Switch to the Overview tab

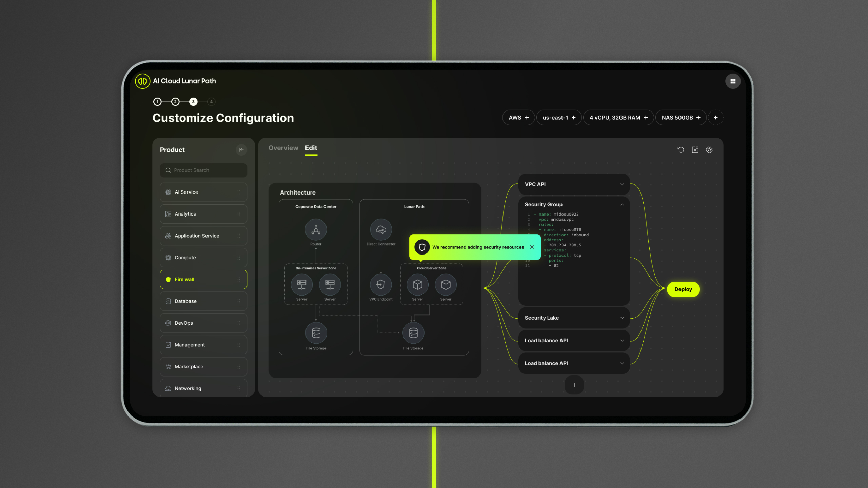tap(282, 148)
